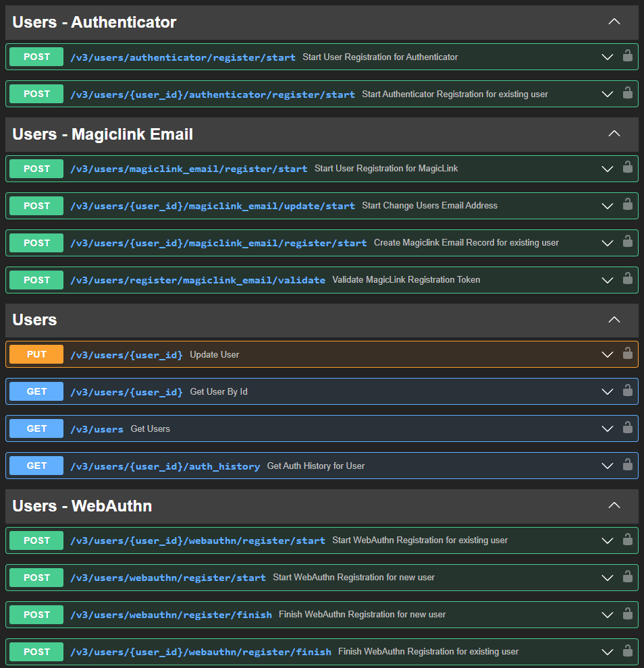Click the lock icon on Get User By Id row
This screenshot has width=644, height=668.
click(x=627, y=390)
